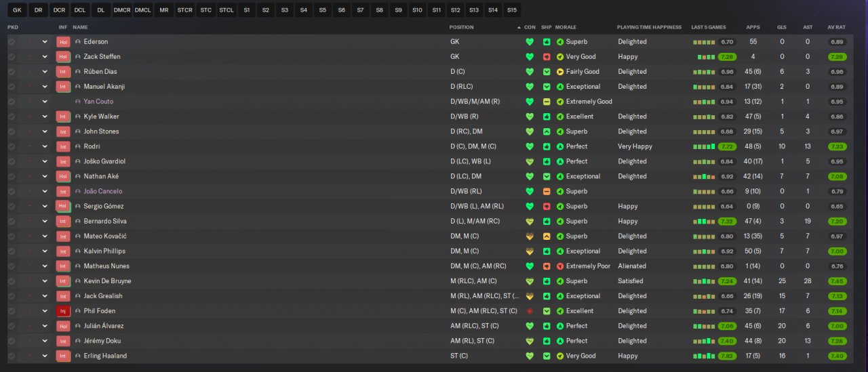Toggle the picked checkmark for Rúben Dias
868x372 pixels.
tap(12, 72)
